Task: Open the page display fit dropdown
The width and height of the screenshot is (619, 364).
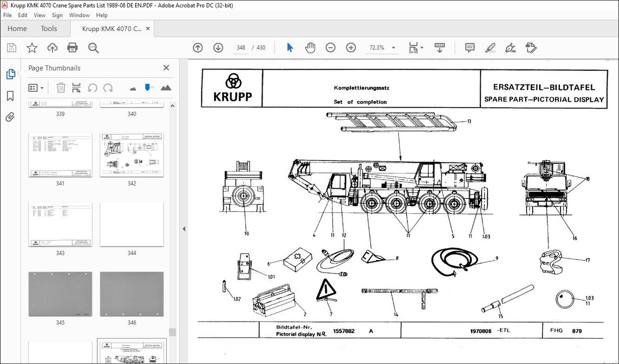Action: click(415, 47)
